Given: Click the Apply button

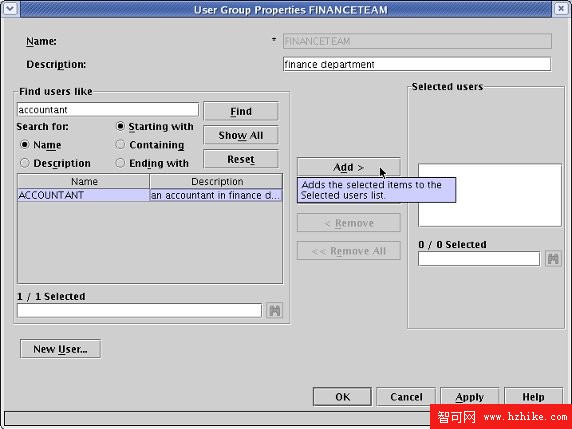Looking at the screenshot, I should click(x=469, y=397).
